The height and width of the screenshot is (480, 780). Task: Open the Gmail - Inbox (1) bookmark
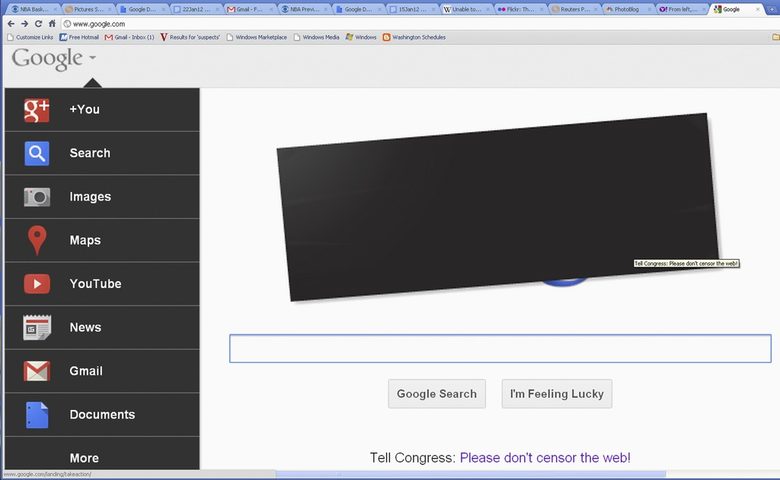[x=129, y=37]
